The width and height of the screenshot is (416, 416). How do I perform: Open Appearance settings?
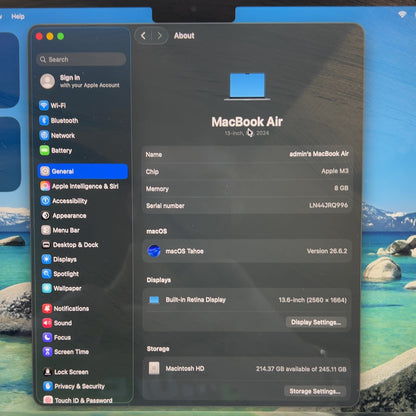tap(64, 216)
